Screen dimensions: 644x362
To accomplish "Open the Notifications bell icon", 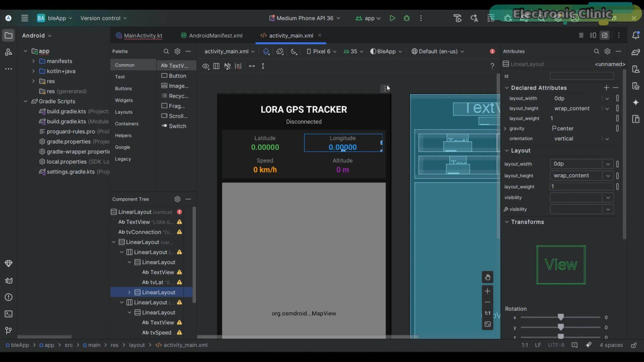I will [636, 35].
